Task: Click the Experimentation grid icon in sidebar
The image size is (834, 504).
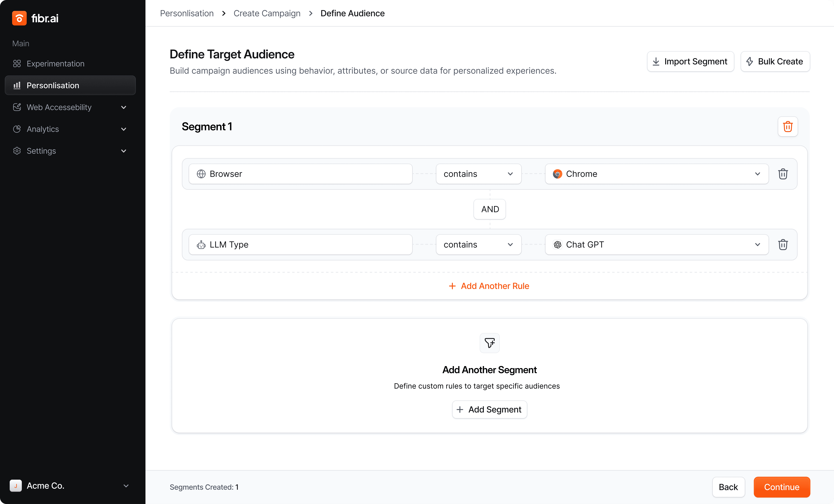Action: point(17,64)
